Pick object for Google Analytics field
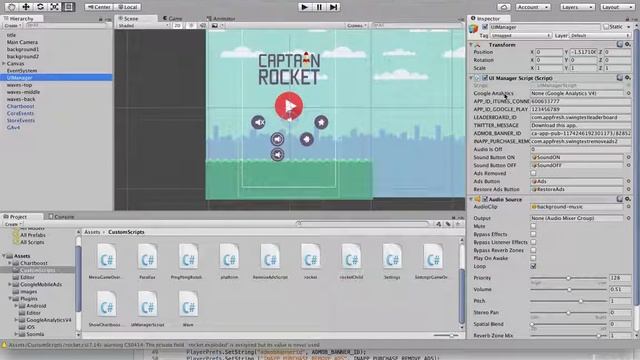This screenshot has width=640, height=360. click(x=629, y=93)
